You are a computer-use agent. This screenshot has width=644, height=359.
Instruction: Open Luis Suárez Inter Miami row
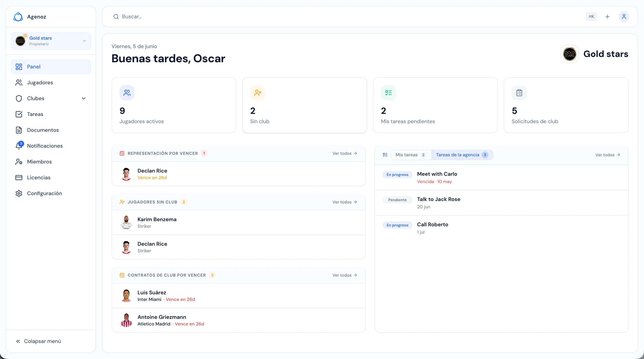[x=239, y=296]
